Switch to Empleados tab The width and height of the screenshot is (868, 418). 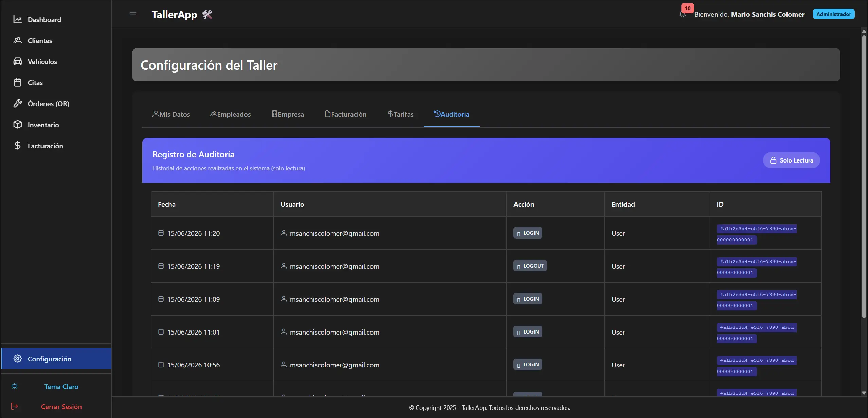[231, 114]
